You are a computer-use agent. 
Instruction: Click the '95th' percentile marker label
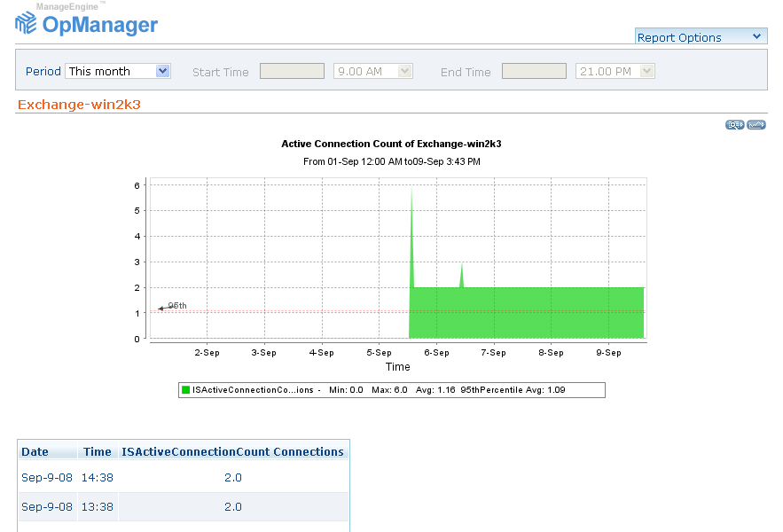[177, 305]
